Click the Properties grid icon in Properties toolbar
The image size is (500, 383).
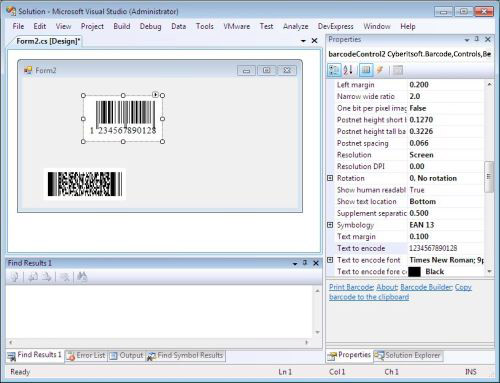(x=366, y=70)
